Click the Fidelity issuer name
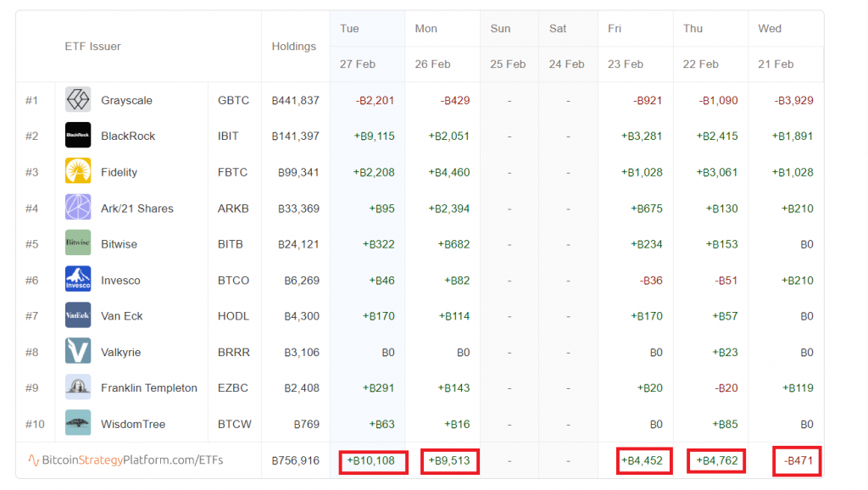The image size is (868, 490). point(119,172)
